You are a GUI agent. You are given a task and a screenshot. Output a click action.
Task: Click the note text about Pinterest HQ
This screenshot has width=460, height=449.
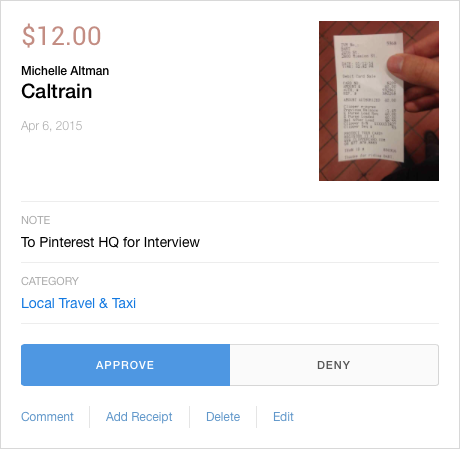pos(110,242)
